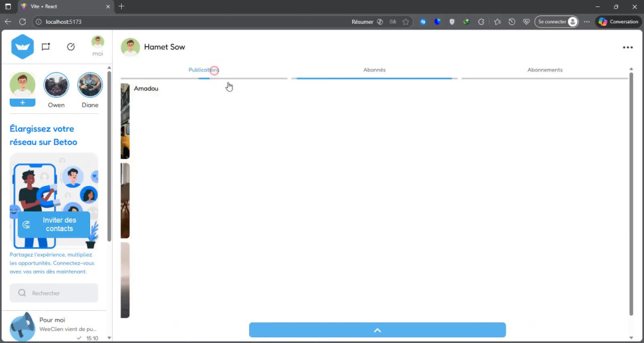The image size is (644, 343).
Task: Open the second publication thumbnail
Action: pyautogui.click(x=126, y=201)
